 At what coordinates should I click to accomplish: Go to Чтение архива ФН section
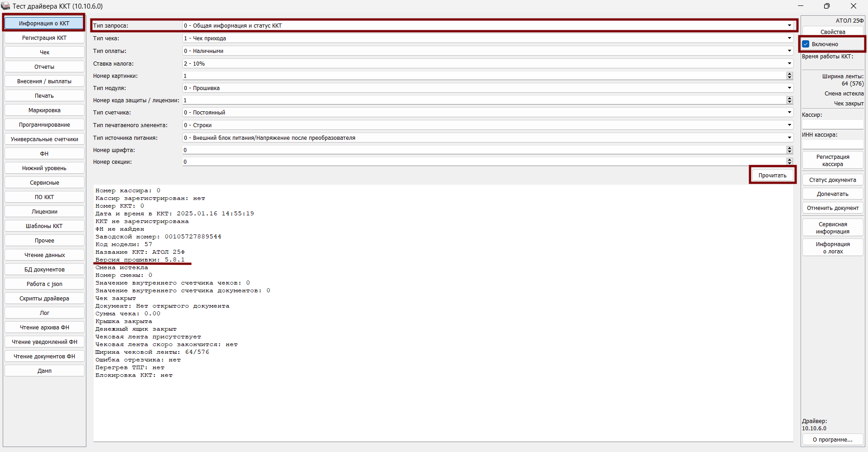pyautogui.click(x=44, y=328)
